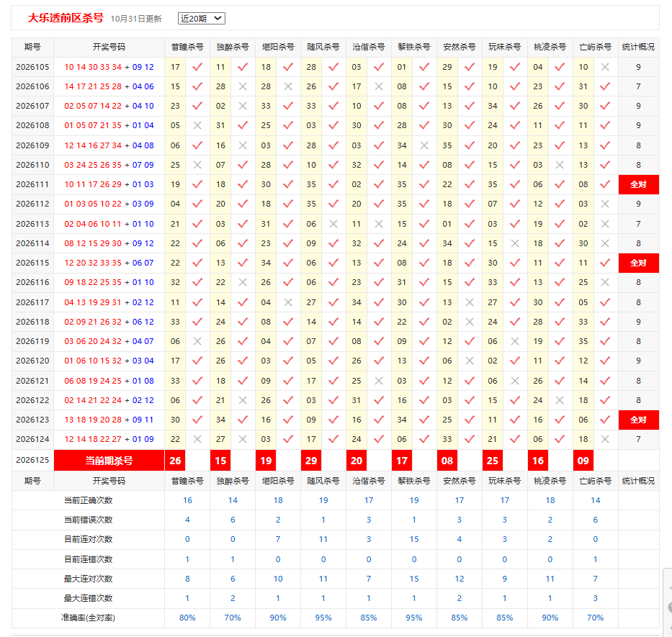The image size is (672, 637).
Task: Click the 最大连对次数 row label
Action: 89,579
